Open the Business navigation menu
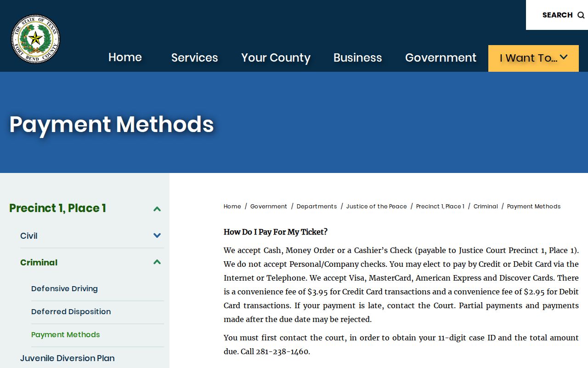 (357, 57)
